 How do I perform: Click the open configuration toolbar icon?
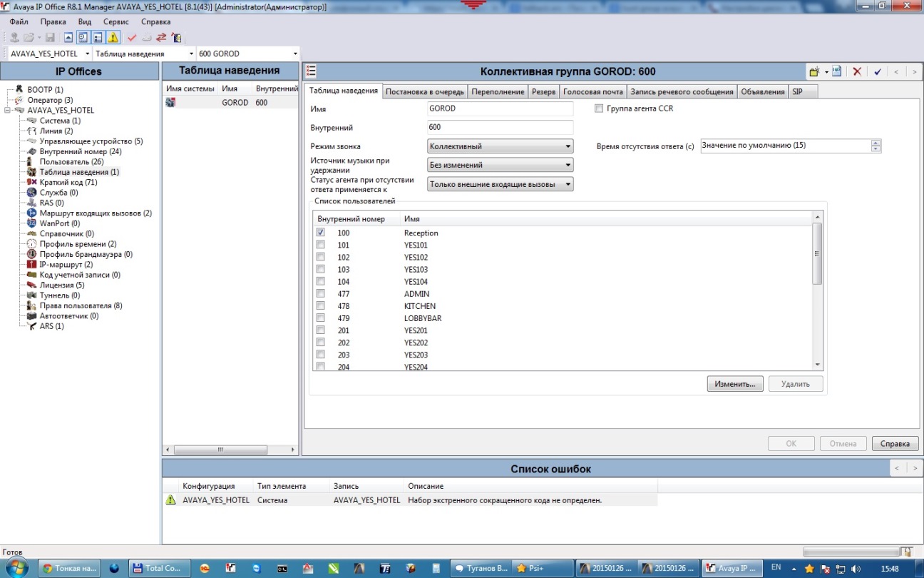(29, 37)
